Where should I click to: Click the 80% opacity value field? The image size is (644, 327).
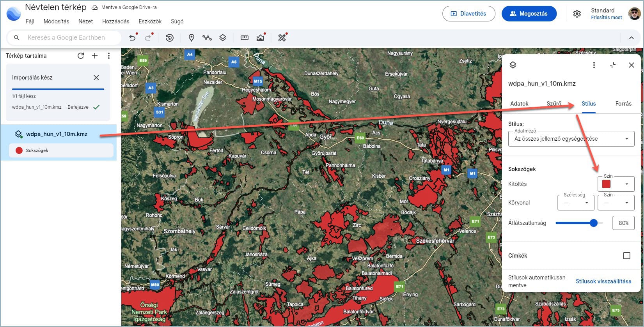point(623,223)
